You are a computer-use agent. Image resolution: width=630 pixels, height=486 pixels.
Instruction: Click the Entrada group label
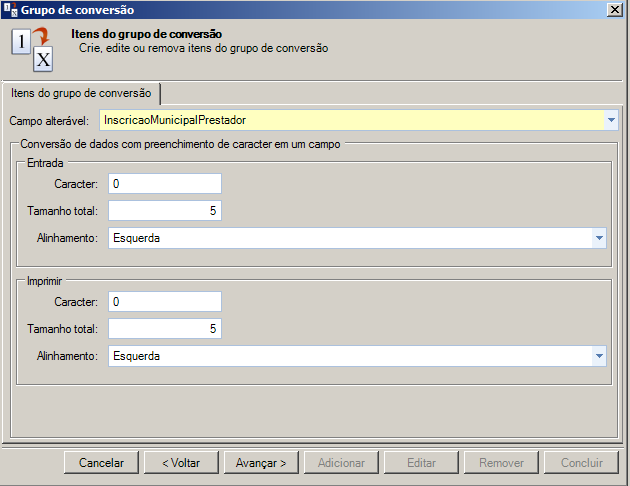(45, 163)
